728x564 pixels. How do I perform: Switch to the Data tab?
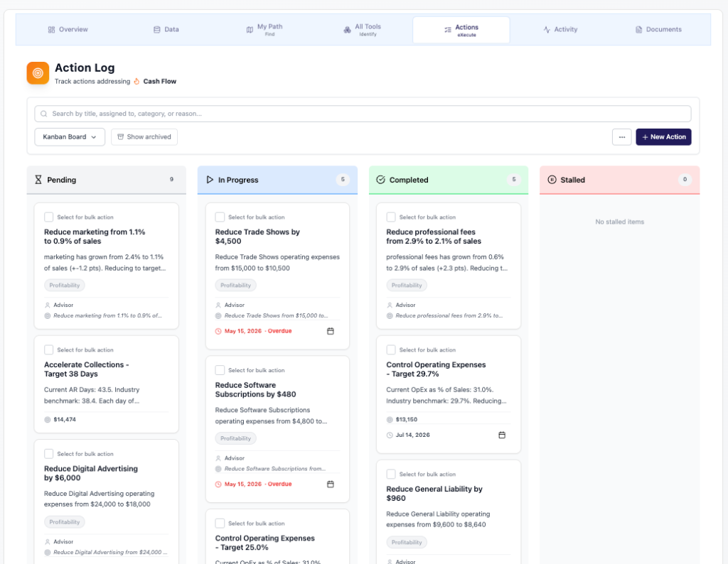166,29
